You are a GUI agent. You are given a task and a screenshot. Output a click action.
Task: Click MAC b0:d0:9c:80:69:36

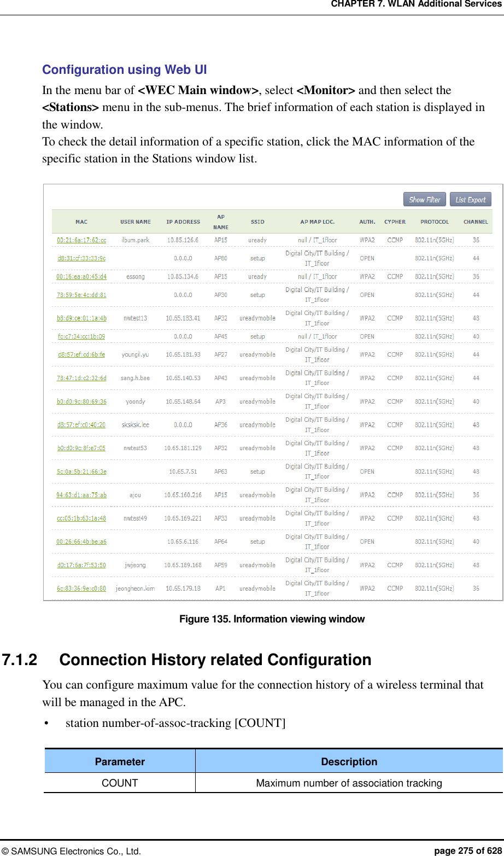pos(81,401)
